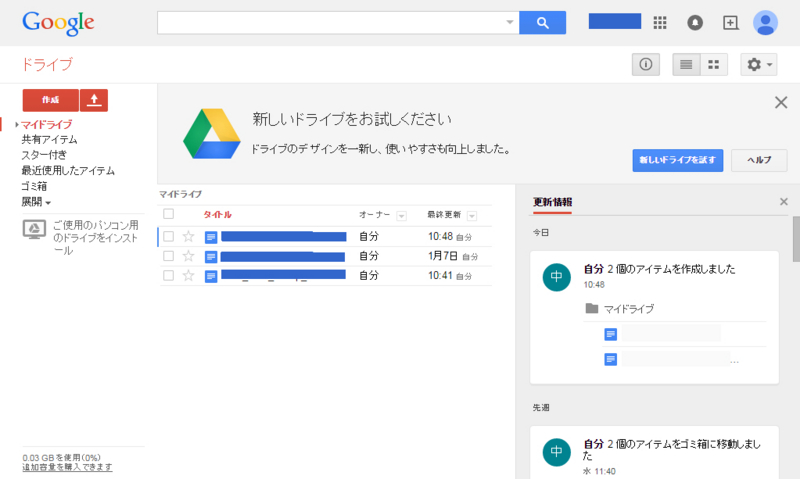The width and height of the screenshot is (800, 479).
Task: Close the activity updates panel
Action: 784,202
